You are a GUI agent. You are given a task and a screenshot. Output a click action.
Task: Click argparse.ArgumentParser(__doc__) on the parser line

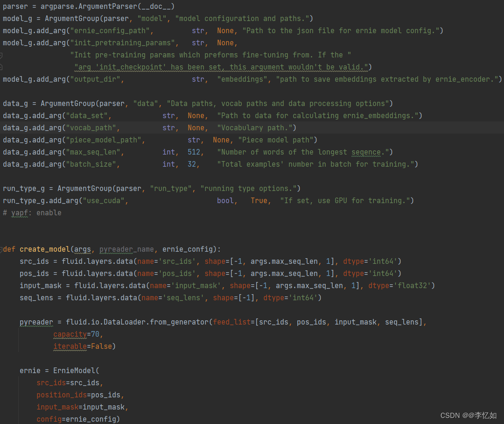[107, 7]
